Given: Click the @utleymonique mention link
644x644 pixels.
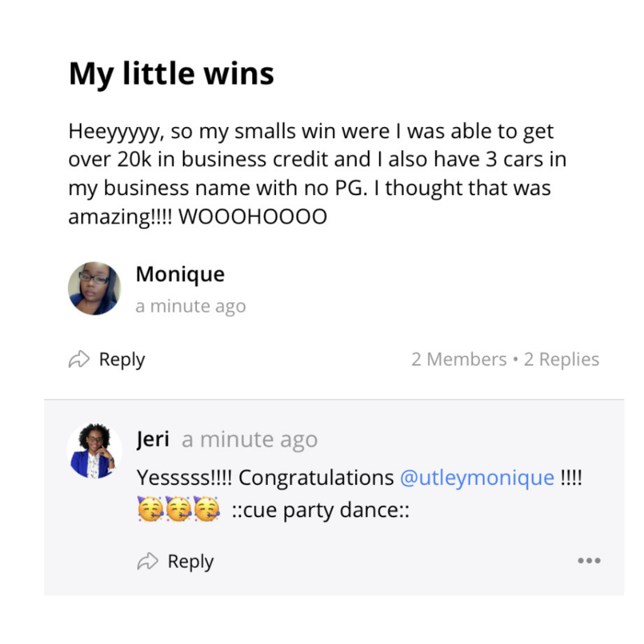Looking at the screenshot, I should [x=477, y=478].
